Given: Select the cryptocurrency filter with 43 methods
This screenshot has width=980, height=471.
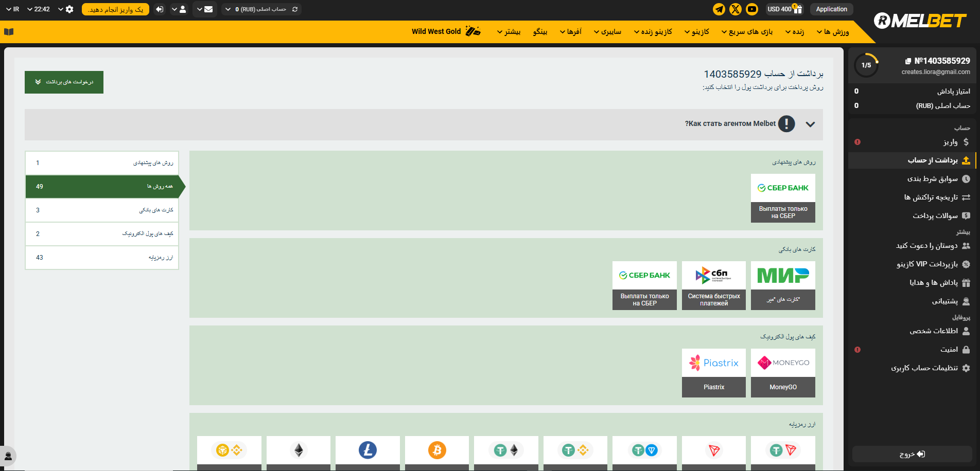Looking at the screenshot, I should [x=102, y=258].
